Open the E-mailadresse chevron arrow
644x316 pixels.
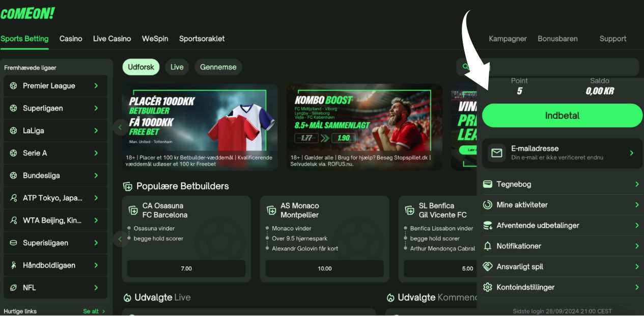[632, 153]
